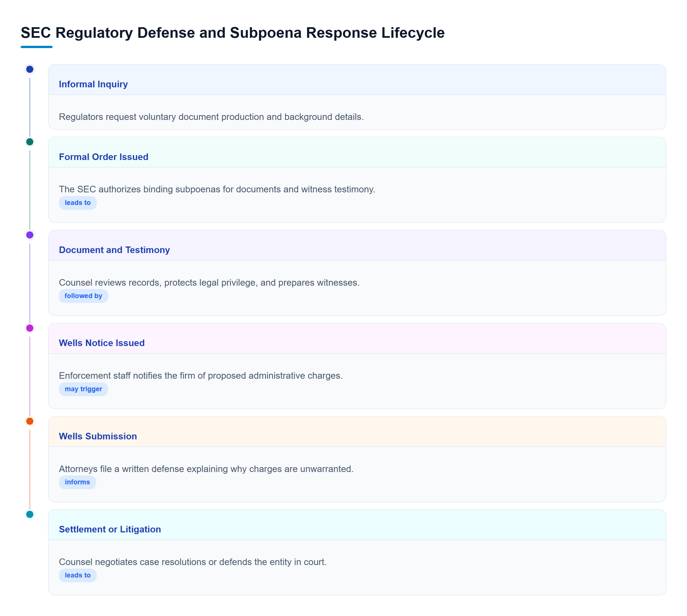Select text 'Counsel negotiates case resolutions'
Viewport: 687px width, 616px height.
[x=132, y=562]
